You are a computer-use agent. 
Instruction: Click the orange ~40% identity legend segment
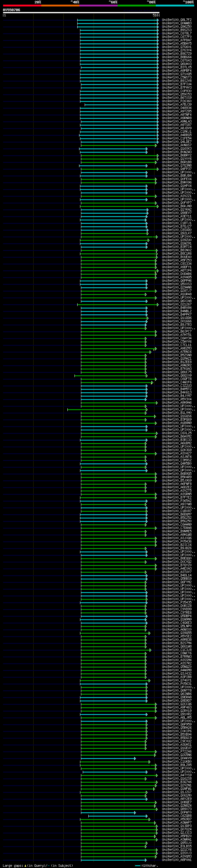[60, 6]
